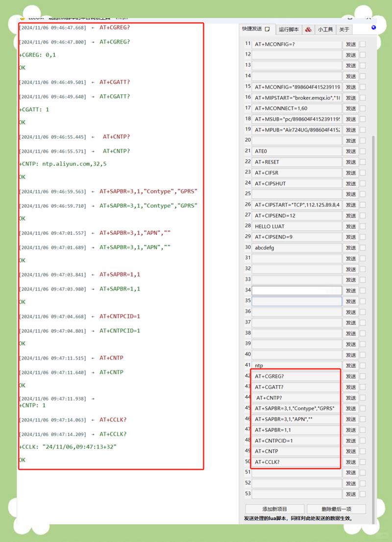The image size is (392, 542).
Task: Tick the checkbox for row 50 AT+CCLK?
Action: coord(363,462)
